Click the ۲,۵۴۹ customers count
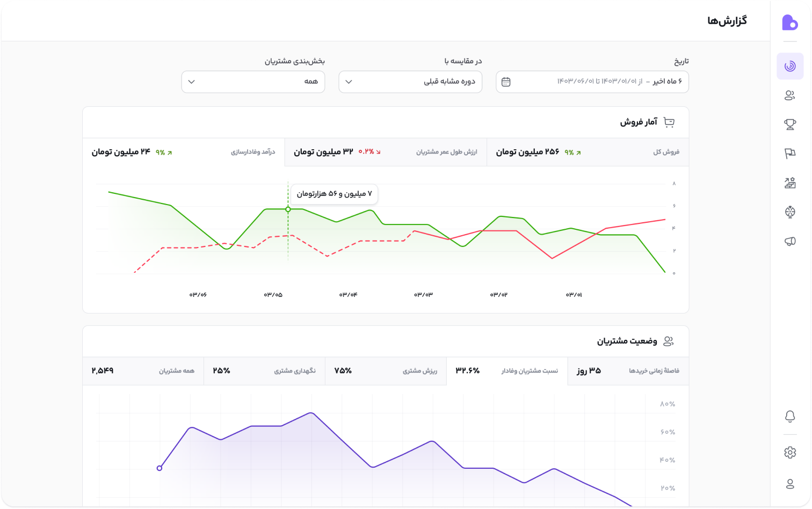The height and width of the screenshot is (509, 812). point(103,371)
